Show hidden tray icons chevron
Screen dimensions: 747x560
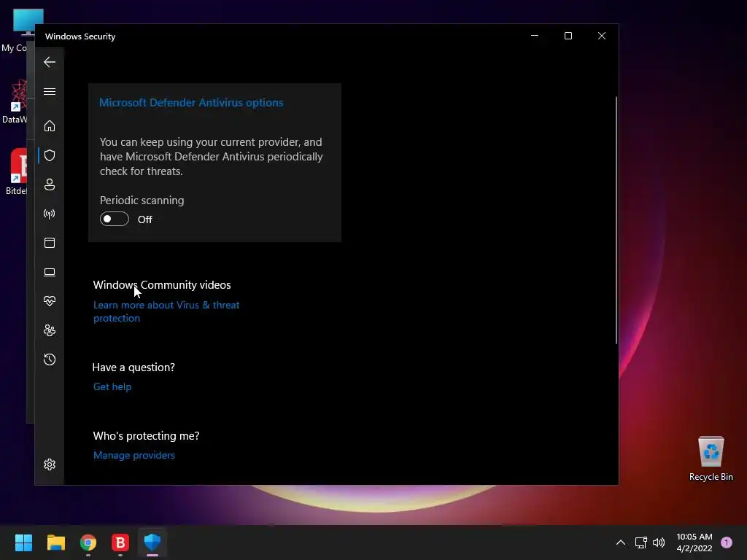(620, 542)
